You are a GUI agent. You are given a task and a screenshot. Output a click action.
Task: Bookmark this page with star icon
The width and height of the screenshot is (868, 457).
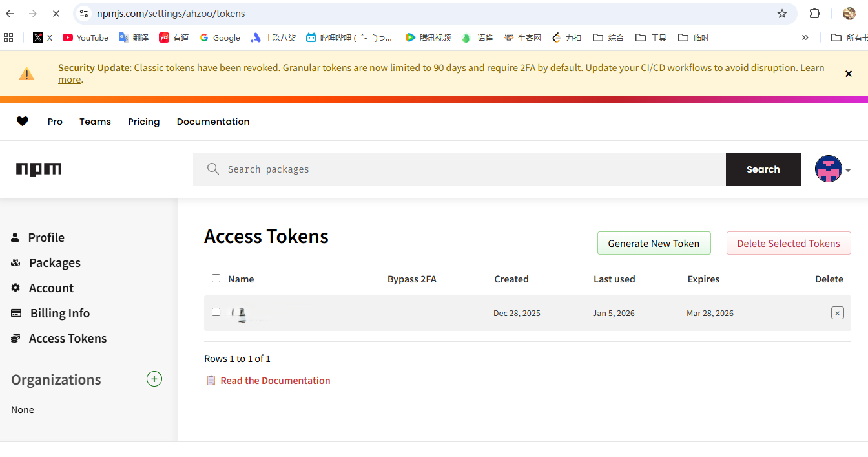pos(782,14)
